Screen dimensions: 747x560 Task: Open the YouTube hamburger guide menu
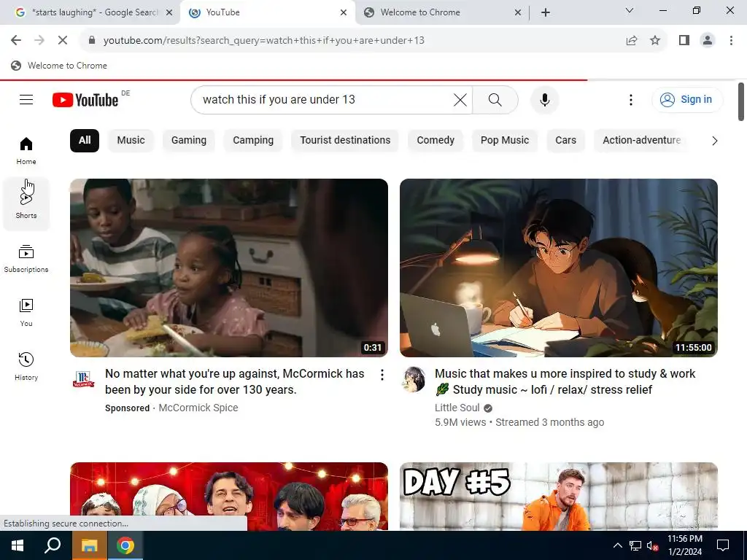[26, 99]
